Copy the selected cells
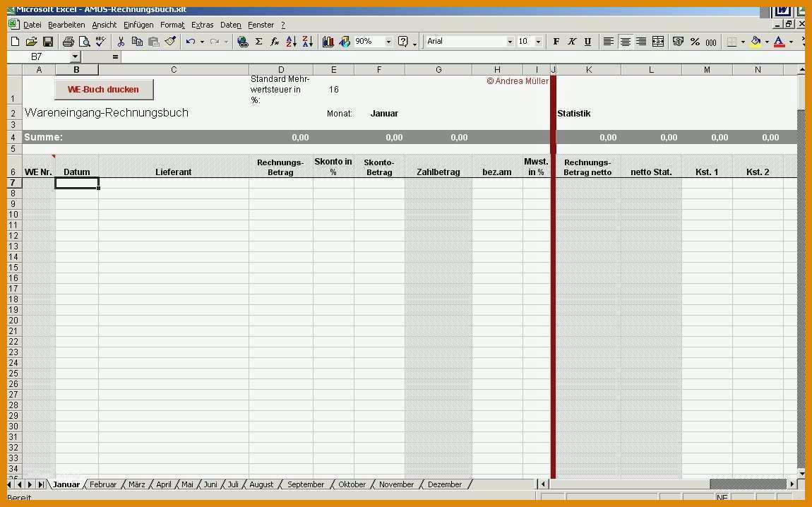This screenshot has height=507, width=812. coord(137,42)
